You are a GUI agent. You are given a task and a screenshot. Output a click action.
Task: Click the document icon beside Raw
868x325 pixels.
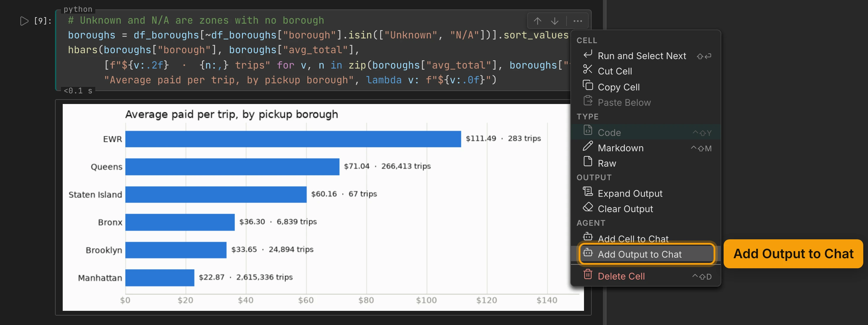[x=587, y=162]
